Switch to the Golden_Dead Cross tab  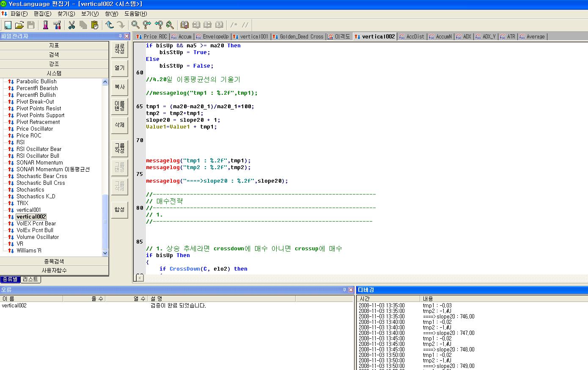[298, 36]
